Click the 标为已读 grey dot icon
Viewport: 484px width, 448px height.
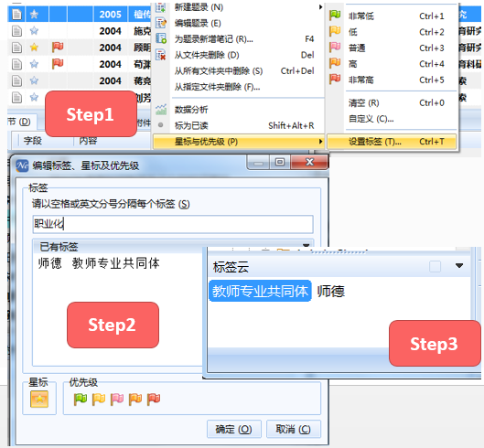pyautogui.click(x=160, y=125)
